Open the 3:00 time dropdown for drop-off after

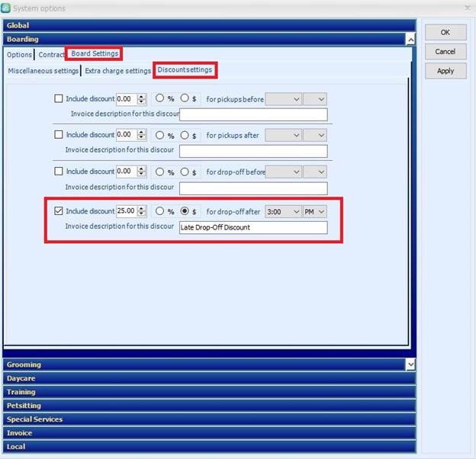[x=283, y=211]
